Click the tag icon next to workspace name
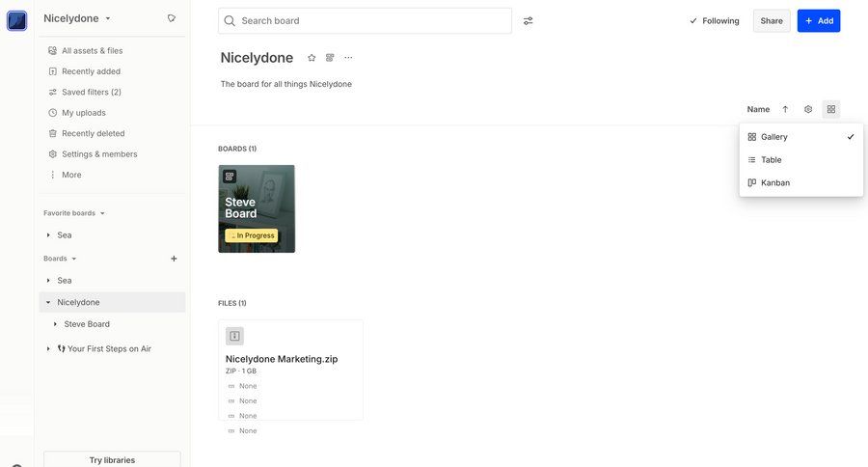Viewport: 868px width, 467px height. (x=171, y=18)
